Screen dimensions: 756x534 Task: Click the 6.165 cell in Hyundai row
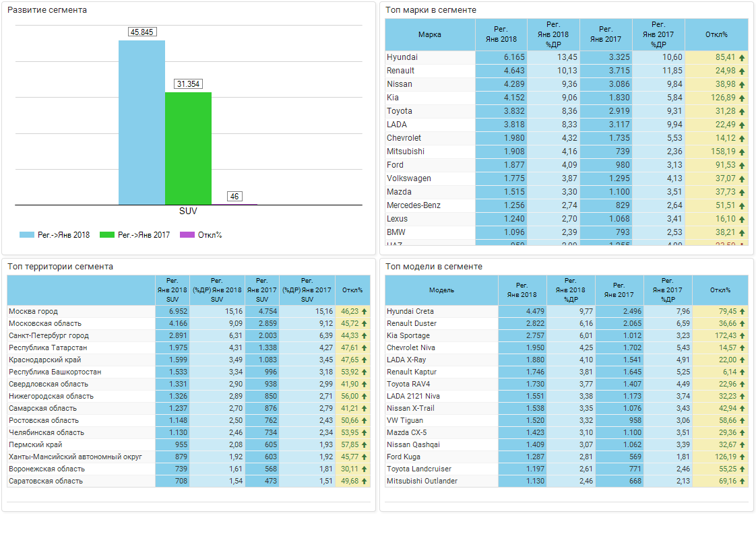coord(501,57)
